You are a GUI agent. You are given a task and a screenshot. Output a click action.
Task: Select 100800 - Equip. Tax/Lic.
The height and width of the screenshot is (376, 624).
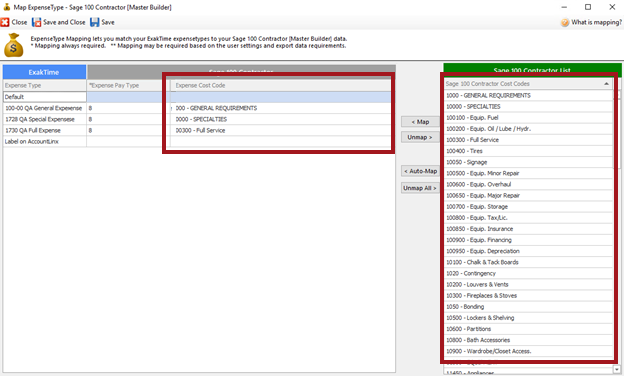click(x=528, y=218)
